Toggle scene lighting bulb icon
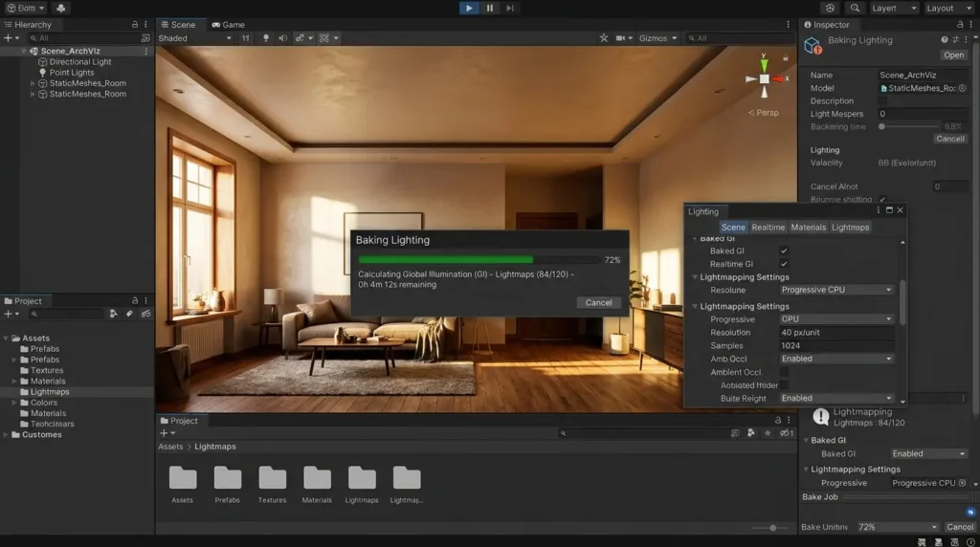980x547 pixels. tap(266, 38)
